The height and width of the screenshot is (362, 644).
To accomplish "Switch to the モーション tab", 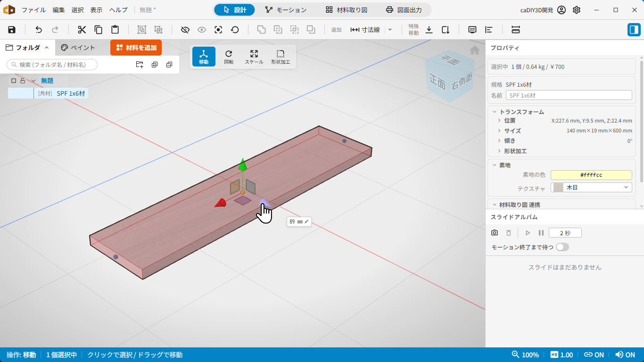I will [286, 10].
